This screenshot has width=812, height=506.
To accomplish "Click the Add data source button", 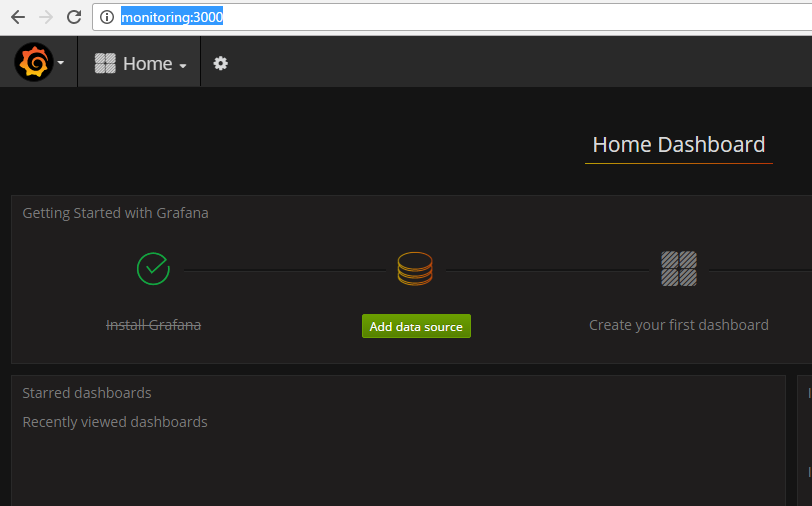I will coord(416,326).
